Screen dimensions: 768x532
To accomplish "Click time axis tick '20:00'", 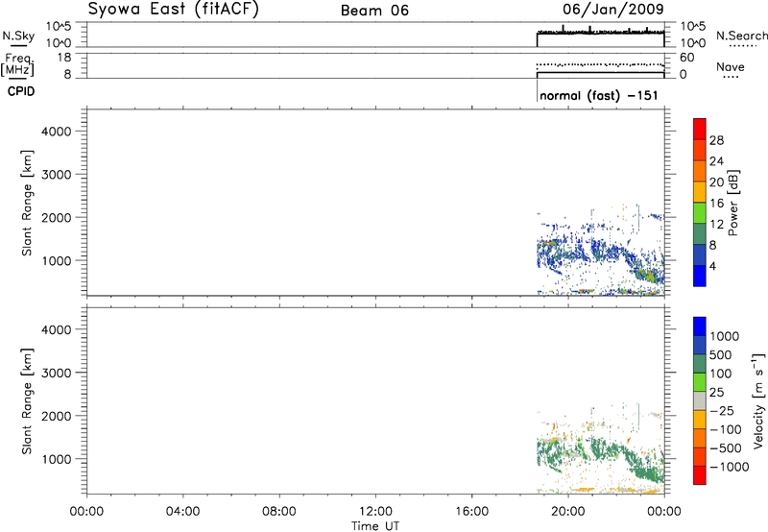I will [568, 512].
